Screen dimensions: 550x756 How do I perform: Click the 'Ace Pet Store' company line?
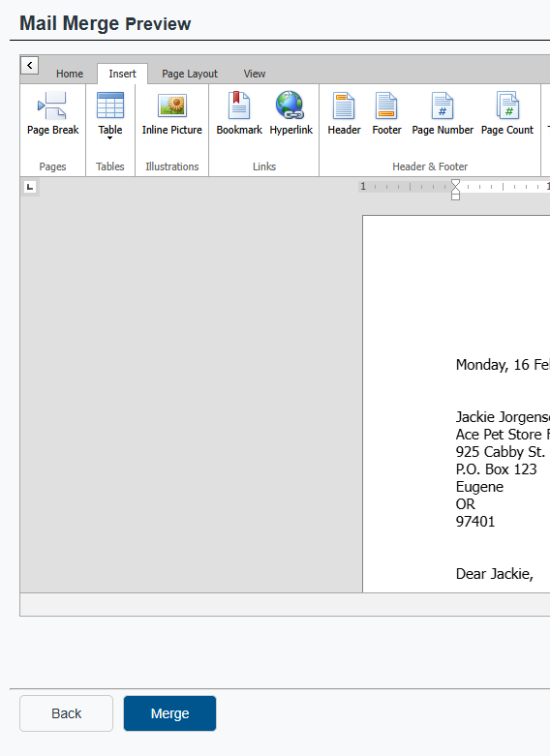point(503,434)
